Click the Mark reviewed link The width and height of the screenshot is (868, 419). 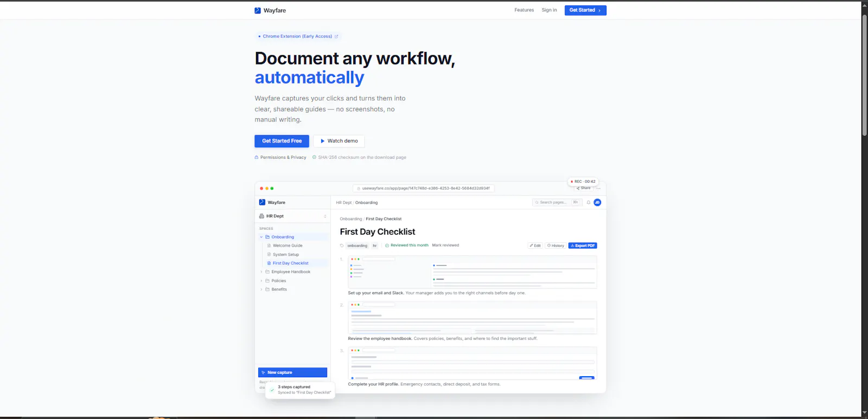pos(445,246)
